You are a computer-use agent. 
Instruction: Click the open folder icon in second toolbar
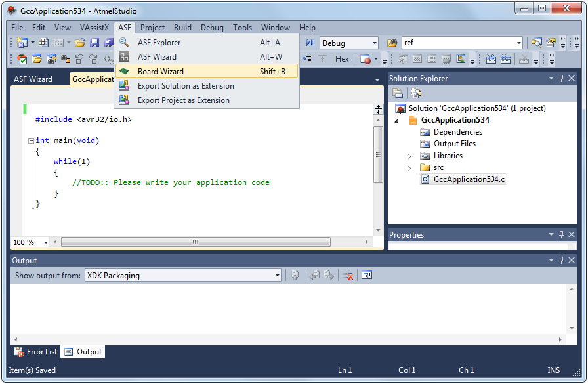(36, 59)
